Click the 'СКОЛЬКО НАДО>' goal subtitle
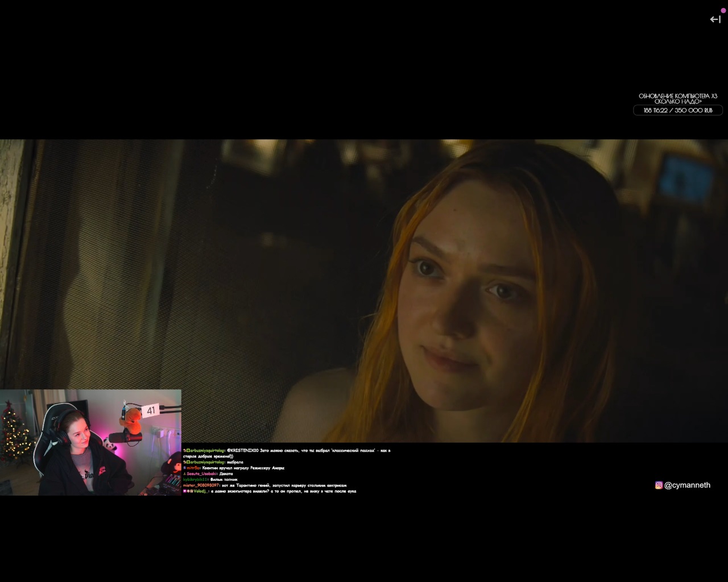The image size is (728, 582). [678, 102]
